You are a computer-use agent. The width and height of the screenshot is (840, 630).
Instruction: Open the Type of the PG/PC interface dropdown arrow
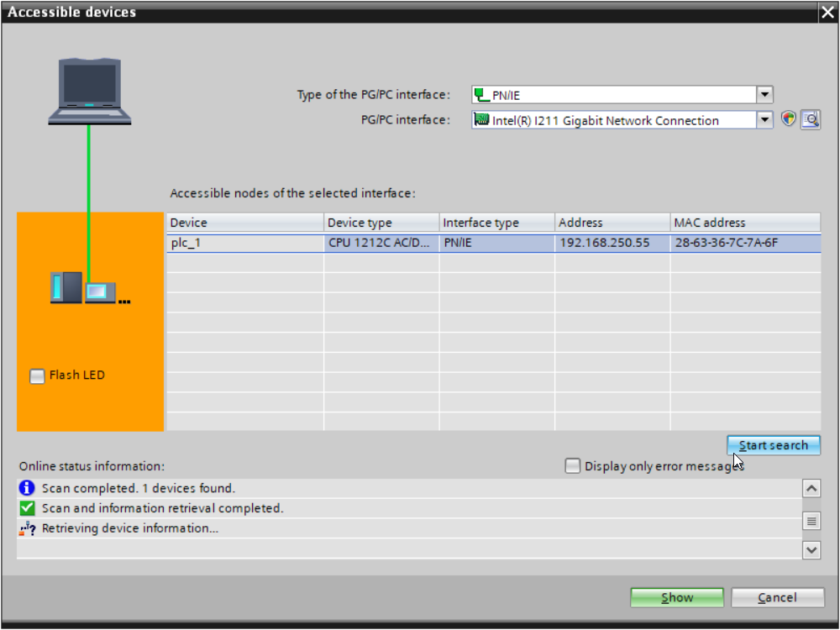[764, 95]
